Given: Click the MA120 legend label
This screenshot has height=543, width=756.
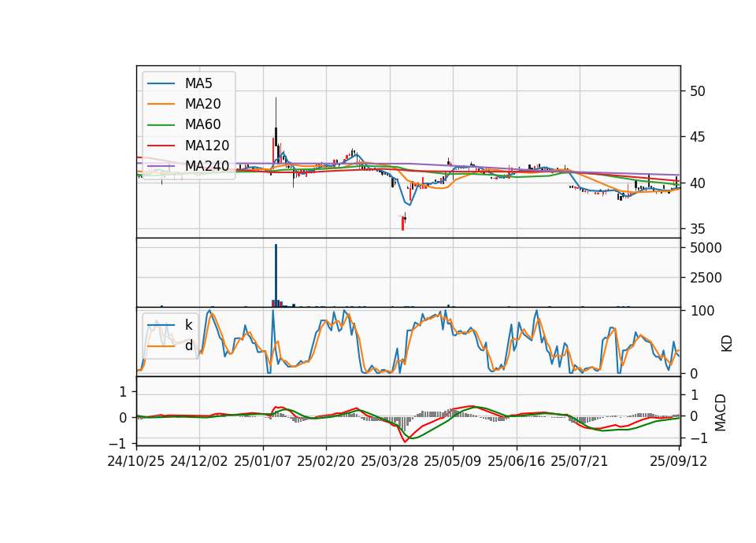Looking at the screenshot, I should (207, 146).
